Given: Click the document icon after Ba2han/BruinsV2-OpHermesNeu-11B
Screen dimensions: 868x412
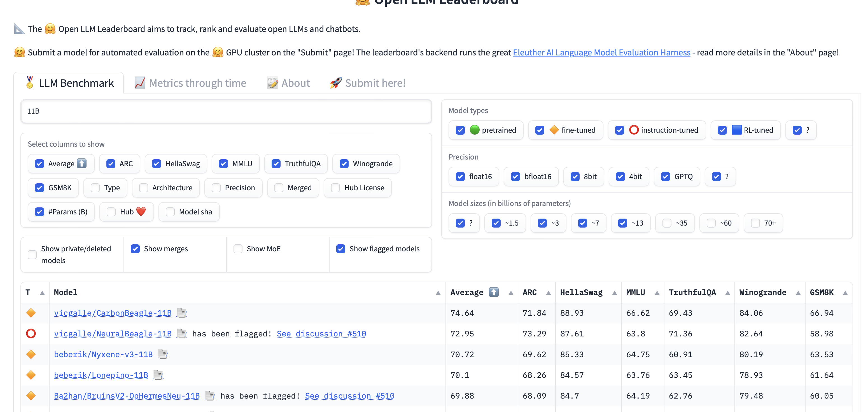Looking at the screenshot, I should (x=210, y=396).
